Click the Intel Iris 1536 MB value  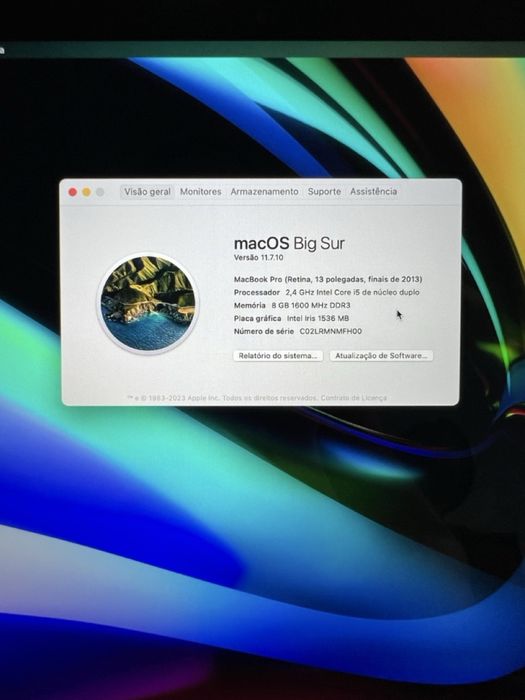click(x=318, y=318)
